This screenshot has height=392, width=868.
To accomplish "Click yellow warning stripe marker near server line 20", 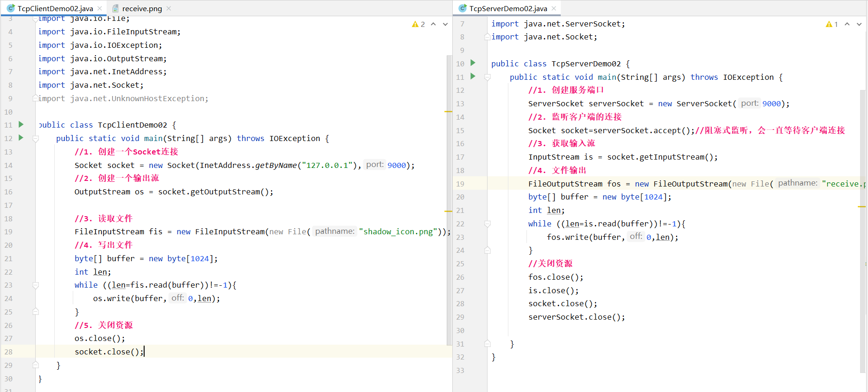I will tap(862, 206).
